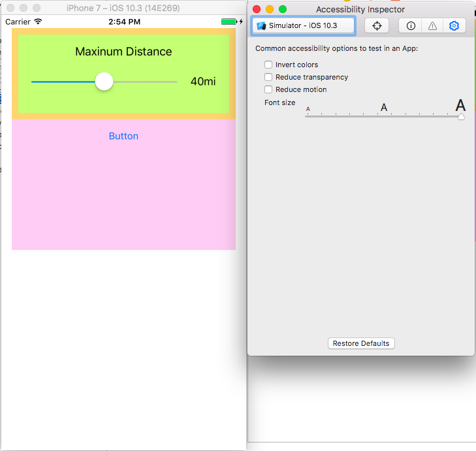Click the iPhone 7 simulator window title
The image size is (476, 451).
[123, 8]
